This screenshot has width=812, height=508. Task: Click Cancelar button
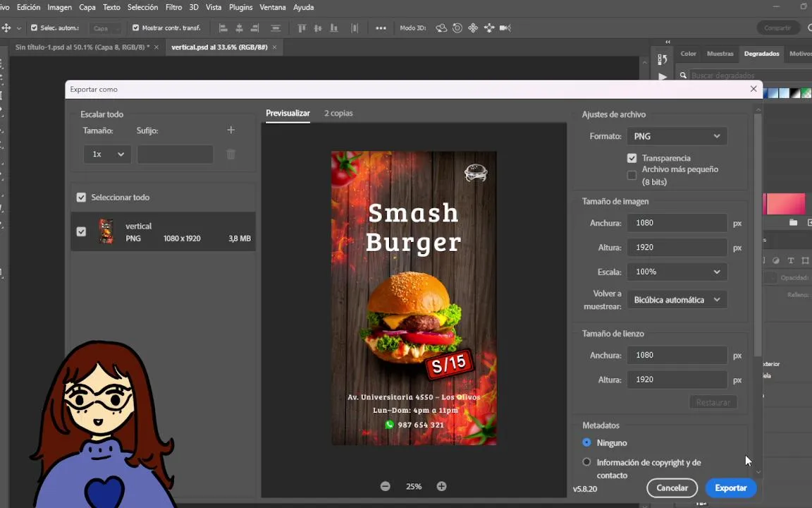[x=672, y=488]
